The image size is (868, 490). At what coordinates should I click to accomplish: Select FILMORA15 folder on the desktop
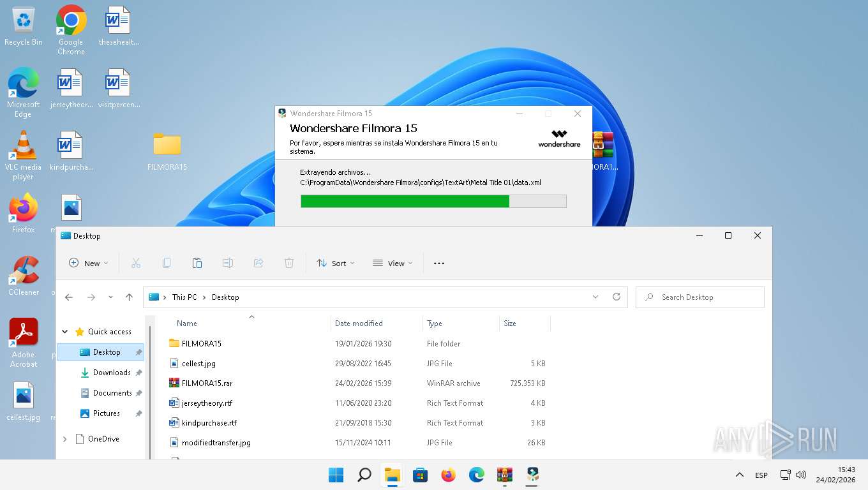(x=167, y=151)
